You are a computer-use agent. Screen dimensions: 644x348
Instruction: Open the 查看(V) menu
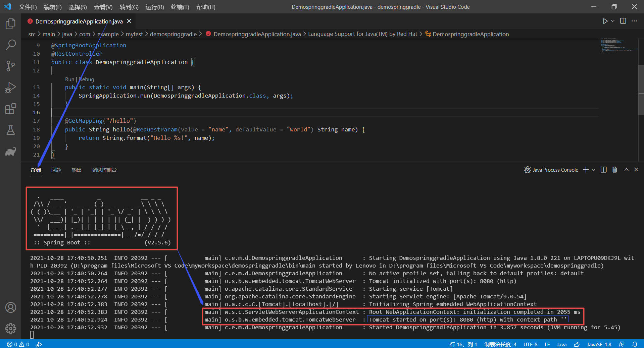point(103,7)
